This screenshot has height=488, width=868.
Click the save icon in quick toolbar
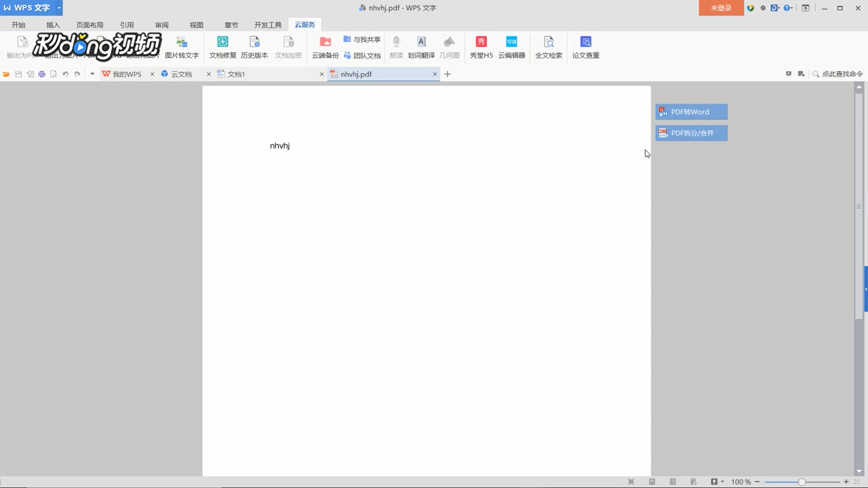click(x=18, y=74)
